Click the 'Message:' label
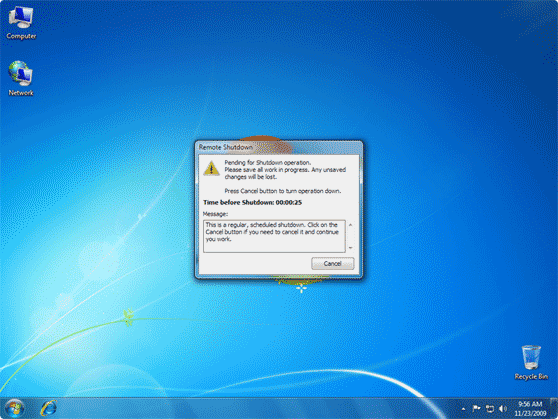 pyautogui.click(x=215, y=214)
